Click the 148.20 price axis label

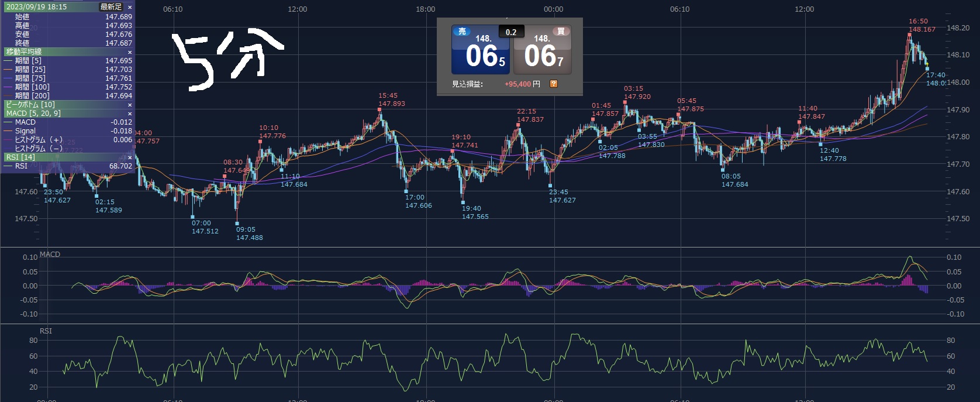[958, 28]
